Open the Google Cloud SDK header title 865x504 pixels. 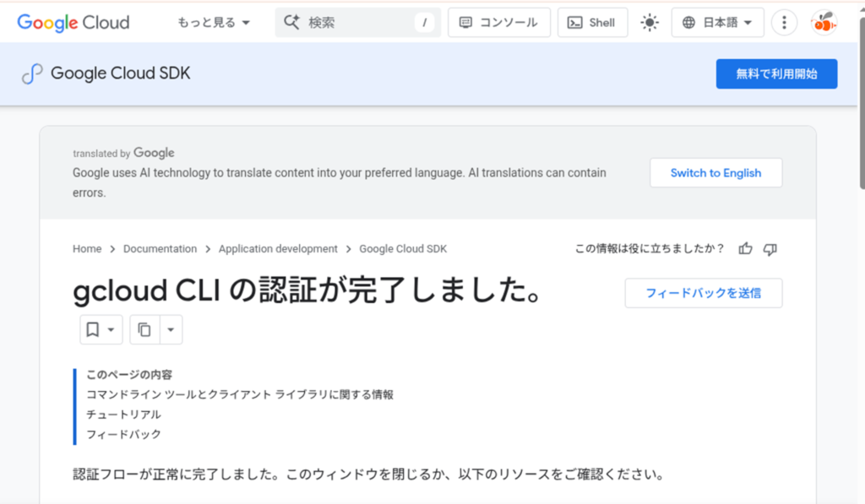[120, 73]
